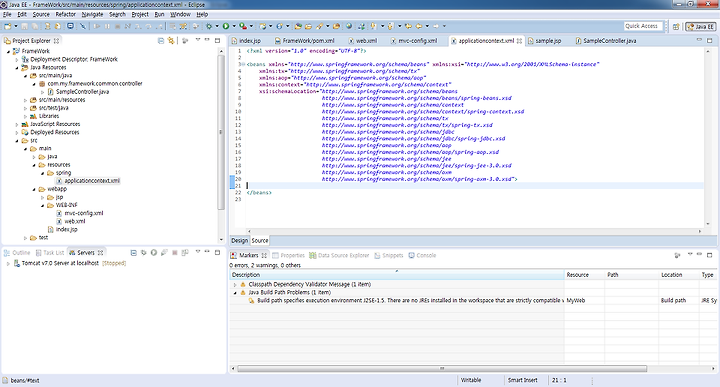
Task: Click the Debug server icon in Servers view
Action: (144, 252)
